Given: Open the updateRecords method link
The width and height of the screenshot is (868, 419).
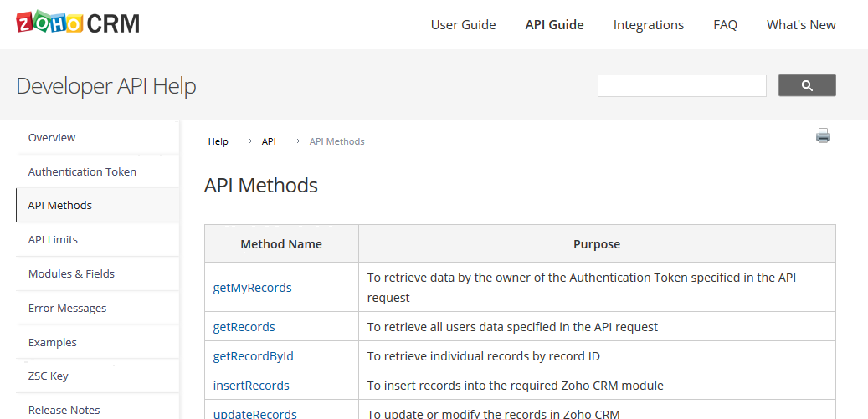Looking at the screenshot, I should [x=255, y=414].
